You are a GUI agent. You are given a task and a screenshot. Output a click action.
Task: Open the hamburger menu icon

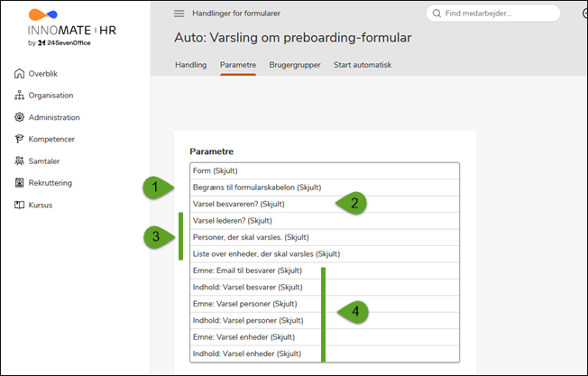tap(179, 14)
